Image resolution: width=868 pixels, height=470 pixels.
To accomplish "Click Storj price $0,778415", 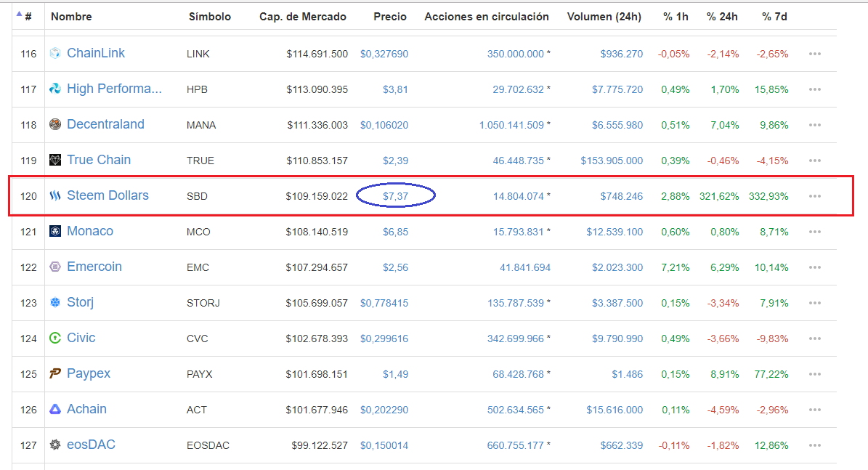I will pos(384,303).
